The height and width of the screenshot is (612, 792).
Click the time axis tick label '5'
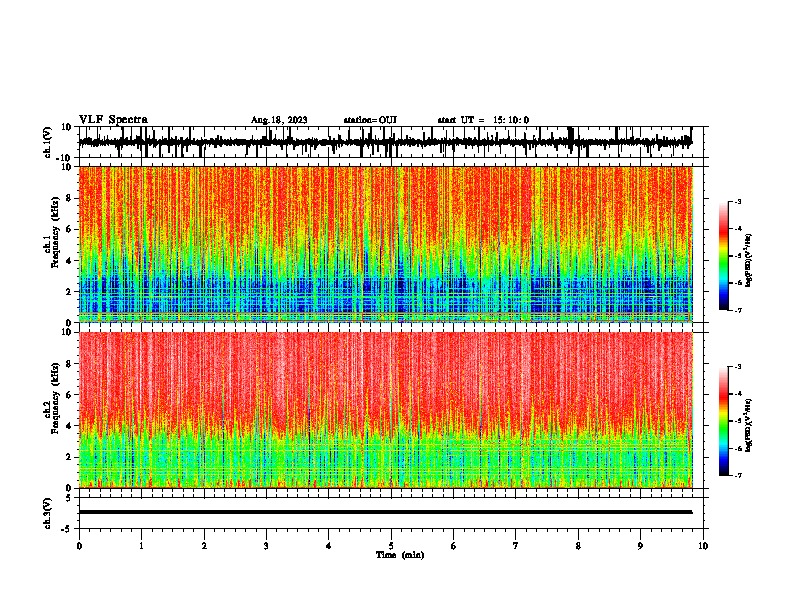pos(391,546)
